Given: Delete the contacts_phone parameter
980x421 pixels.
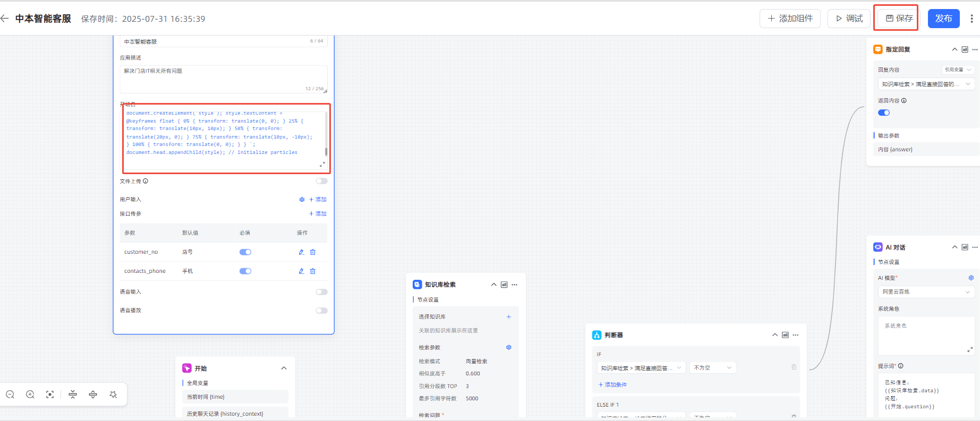Looking at the screenshot, I should point(313,271).
